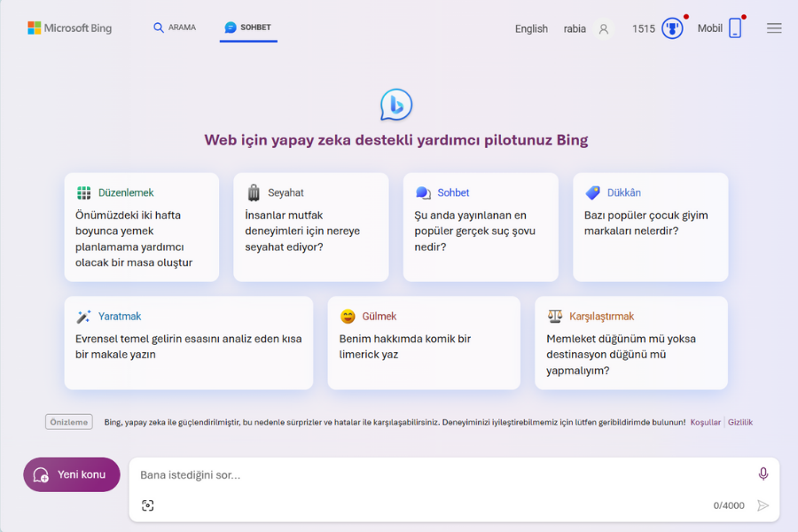The image size is (798, 532).
Task: Click the Sohbet card category label
Action: click(x=453, y=193)
